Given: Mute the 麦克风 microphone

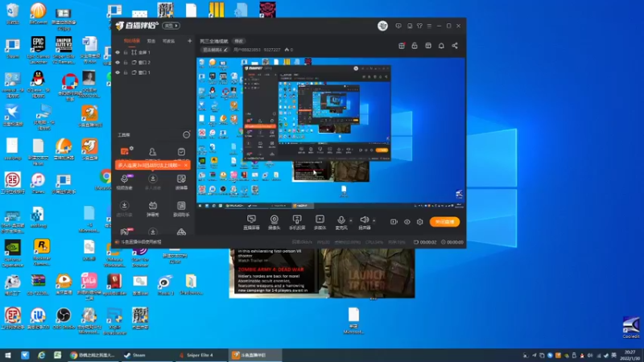Looking at the screenshot, I should click(341, 222).
